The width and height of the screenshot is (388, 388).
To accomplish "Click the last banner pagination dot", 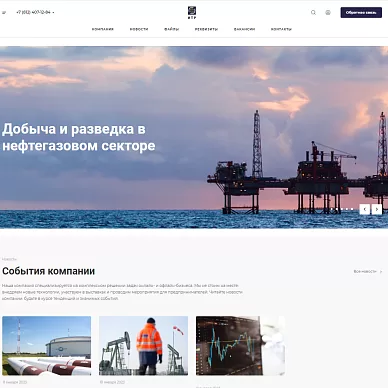I will pyautogui.click(x=352, y=209).
